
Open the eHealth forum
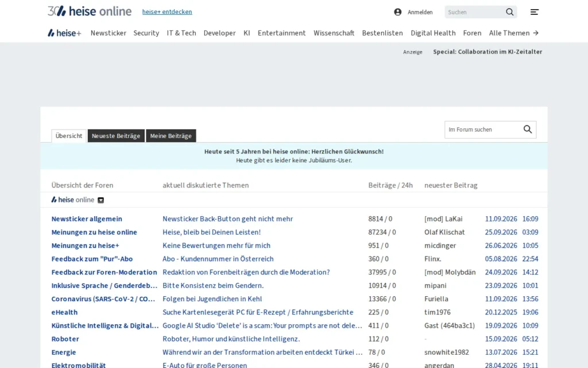pyautogui.click(x=64, y=312)
